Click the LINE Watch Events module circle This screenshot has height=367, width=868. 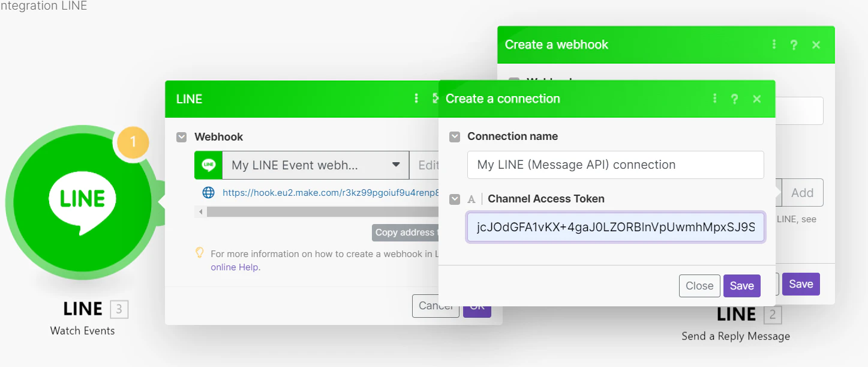pos(82,202)
